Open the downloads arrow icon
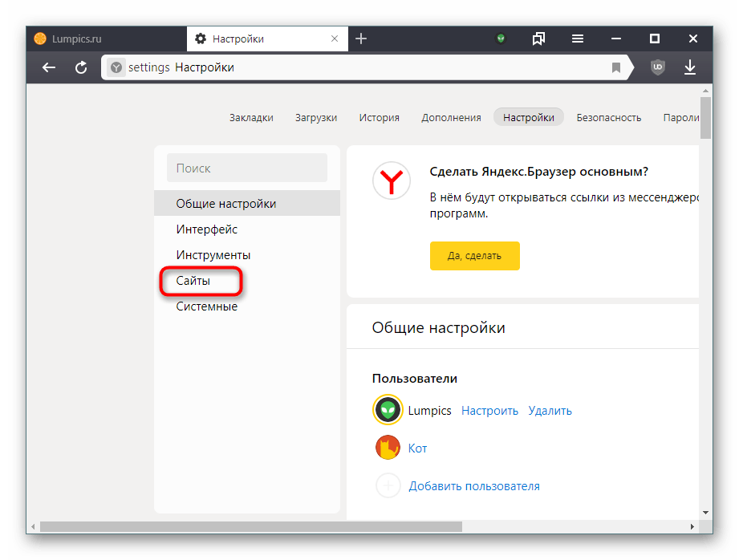 pyautogui.click(x=690, y=67)
